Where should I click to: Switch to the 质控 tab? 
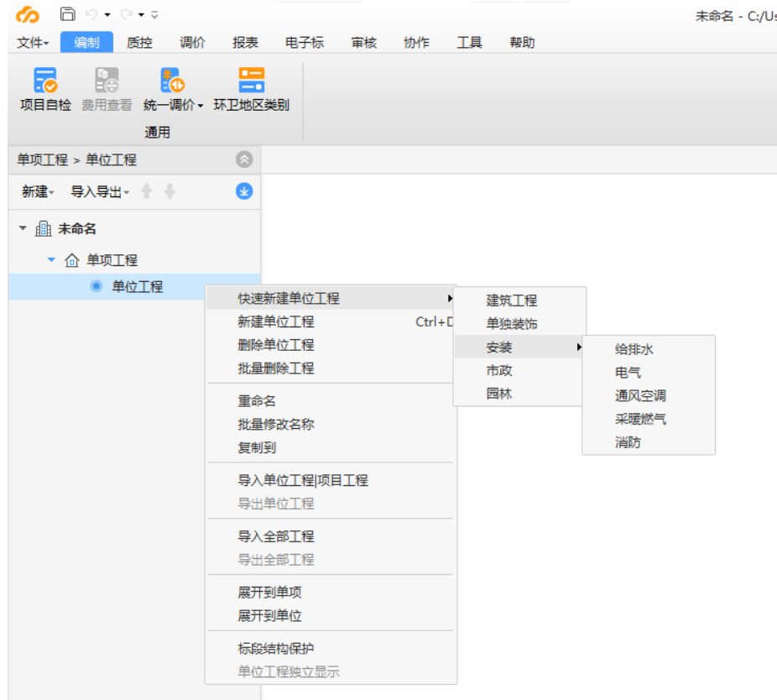pyautogui.click(x=139, y=43)
